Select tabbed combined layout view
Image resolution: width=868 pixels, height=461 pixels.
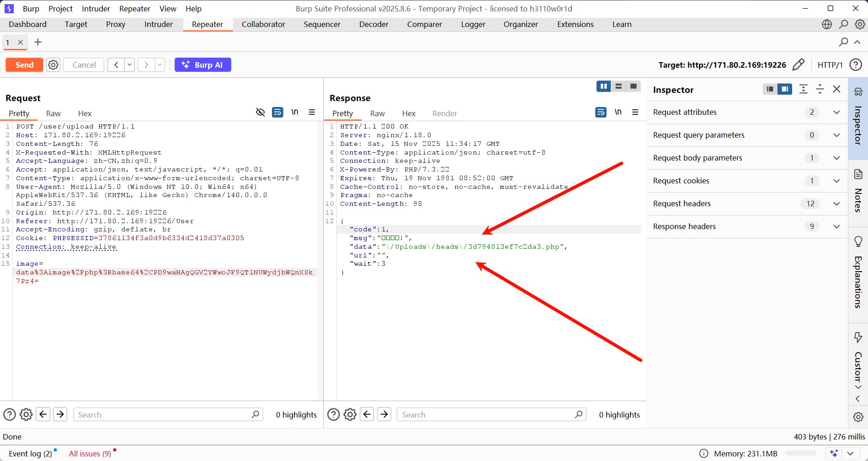pyautogui.click(x=634, y=86)
